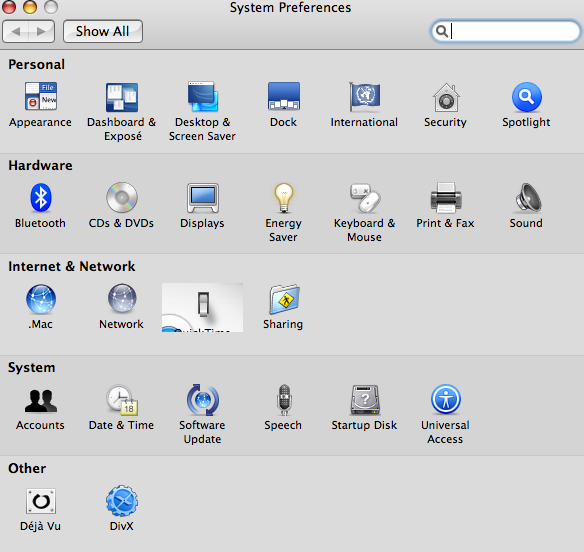
Task: Open International preferences flag icon
Action: [x=364, y=97]
